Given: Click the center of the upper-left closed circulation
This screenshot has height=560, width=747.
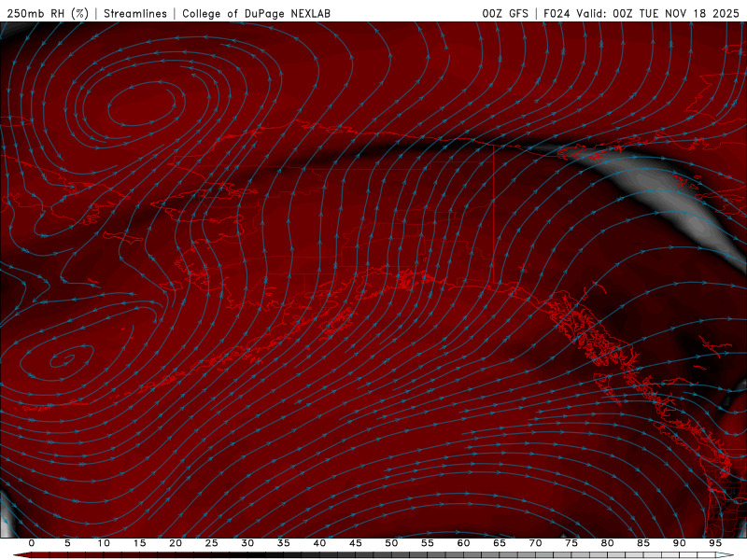Looking at the screenshot, I should [142, 103].
